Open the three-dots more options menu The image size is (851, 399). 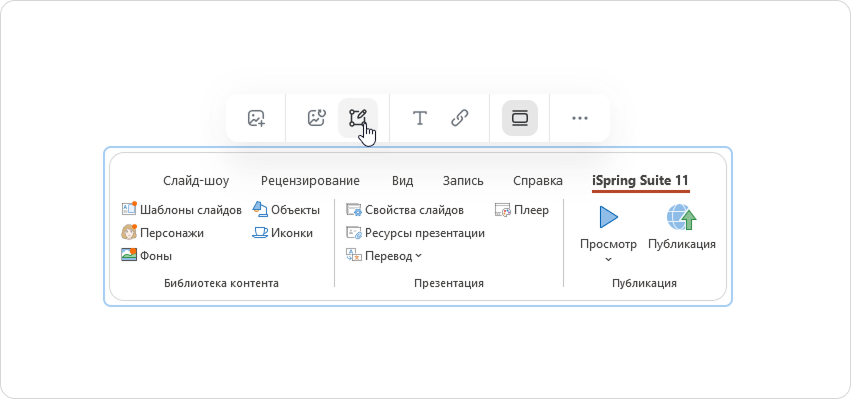[x=580, y=118]
